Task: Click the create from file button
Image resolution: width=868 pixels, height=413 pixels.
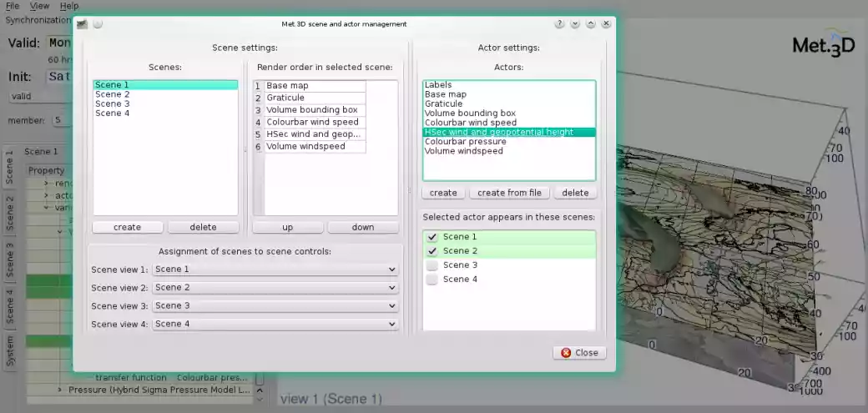Action: [x=510, y=193]
